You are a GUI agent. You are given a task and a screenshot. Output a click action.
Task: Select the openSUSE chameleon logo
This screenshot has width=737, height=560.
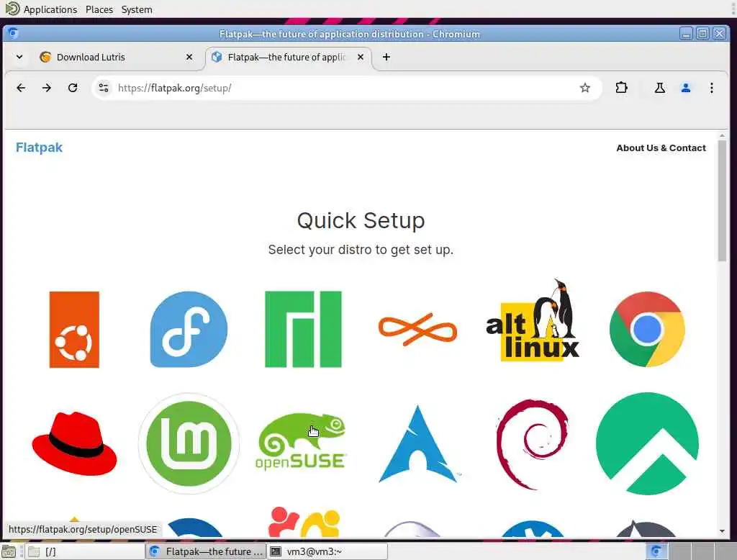(302, 441)
